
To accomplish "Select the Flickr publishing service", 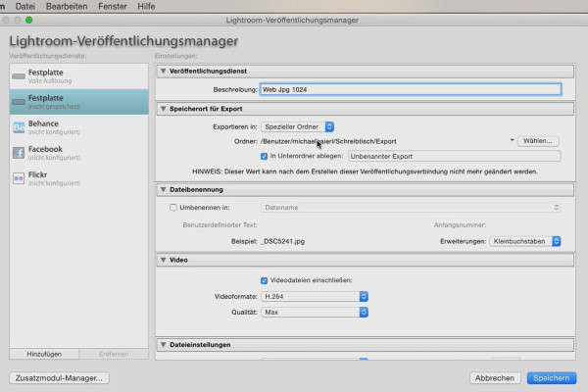I will pos(78,178).
